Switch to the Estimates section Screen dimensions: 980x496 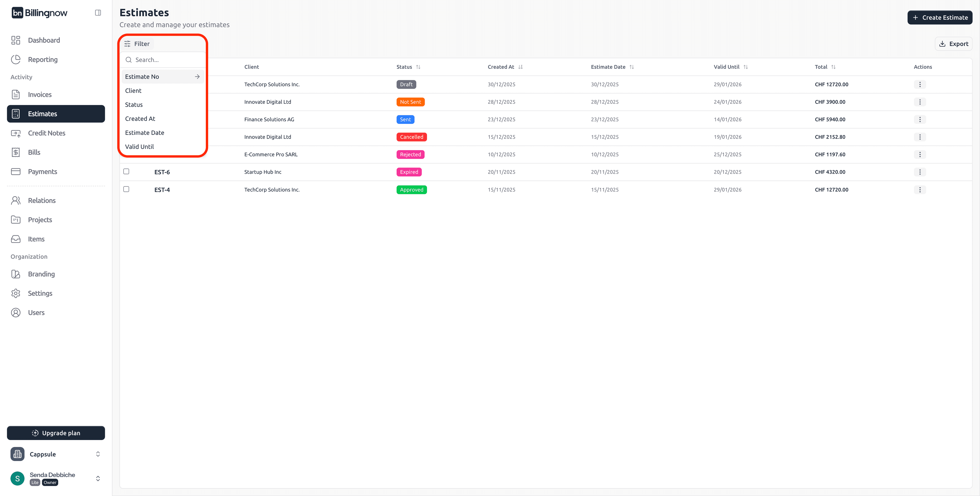[x=42, y=113]
